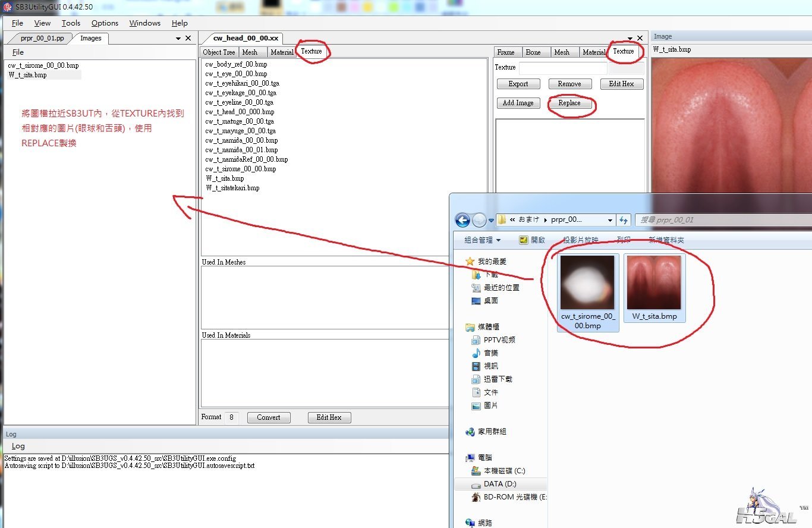Open the PPTV视频 library
This screenshot has width=812, height=528.
(x=499, y=340)
